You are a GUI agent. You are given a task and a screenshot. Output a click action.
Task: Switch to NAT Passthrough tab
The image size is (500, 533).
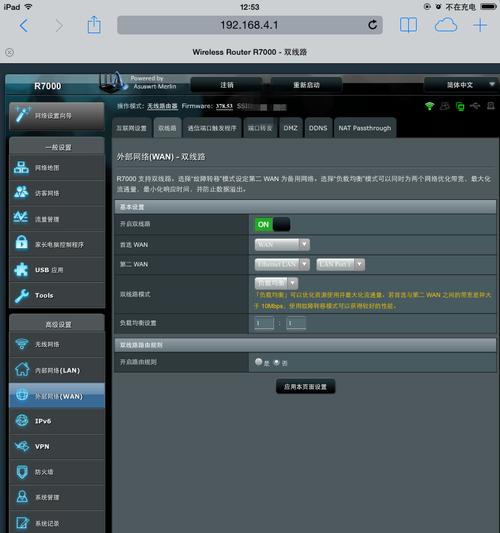coord(365,128)
